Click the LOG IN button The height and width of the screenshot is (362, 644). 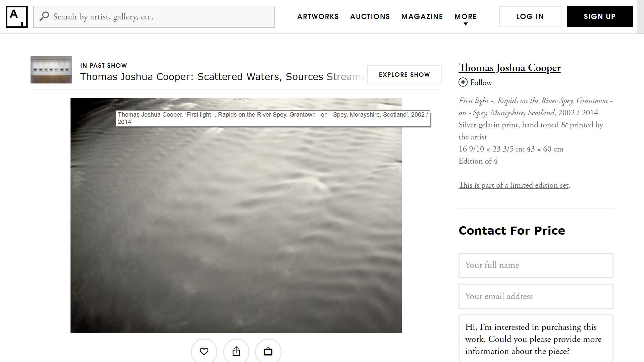pyautogui.click(x=530, y=16)
